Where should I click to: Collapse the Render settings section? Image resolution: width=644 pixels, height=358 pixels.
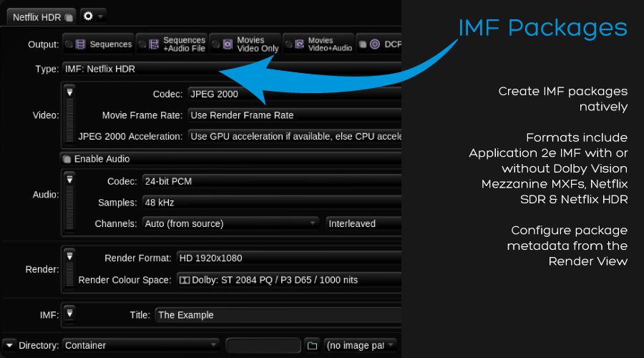pyautogui.click(x=70, y=256)
